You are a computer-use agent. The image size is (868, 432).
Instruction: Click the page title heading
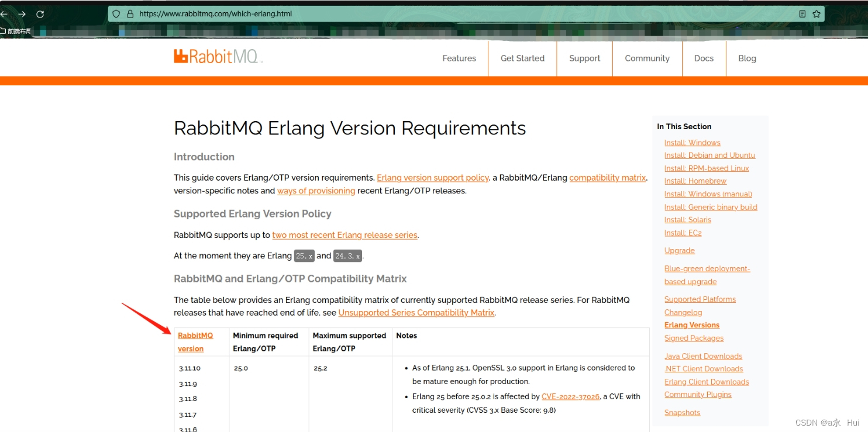click(350, 128)
